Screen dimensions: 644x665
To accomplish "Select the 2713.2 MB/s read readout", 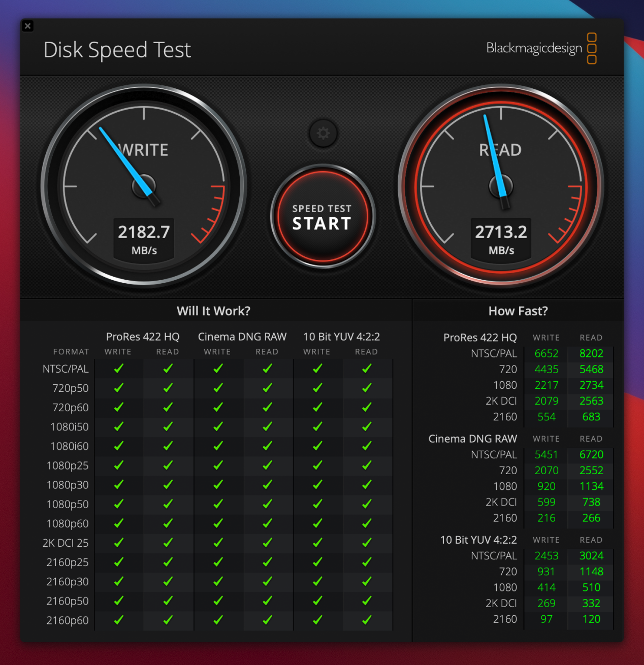I will pos(501,240).
